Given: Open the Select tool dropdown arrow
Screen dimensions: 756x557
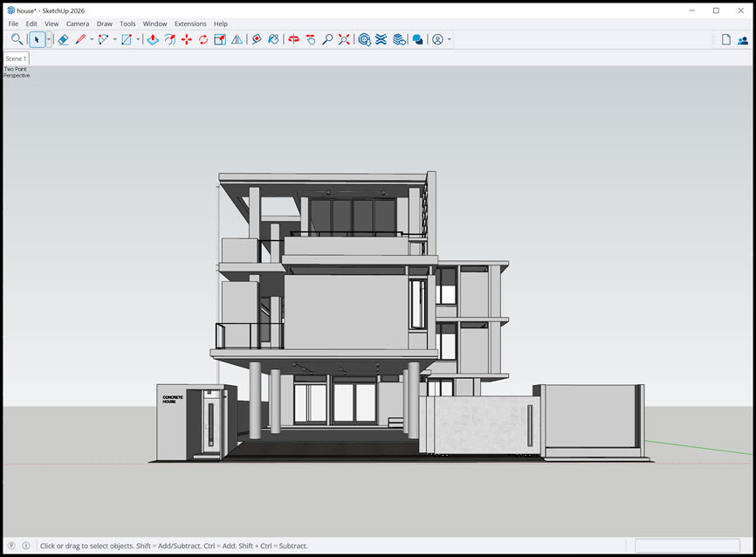Looking at the screenshot, I should click(x=49, y=39).
